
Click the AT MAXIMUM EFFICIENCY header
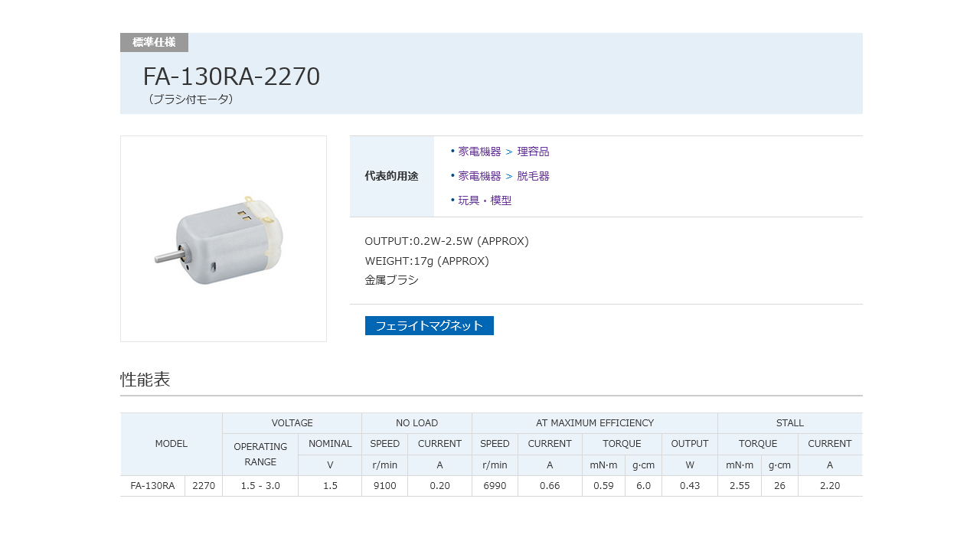[x=594, y=423]
